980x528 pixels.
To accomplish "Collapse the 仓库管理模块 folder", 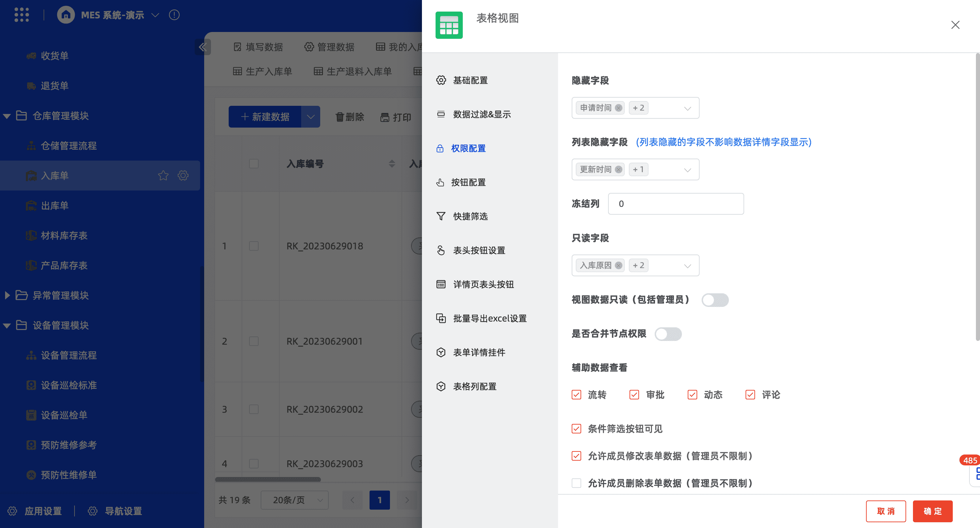I will [7, 116].
